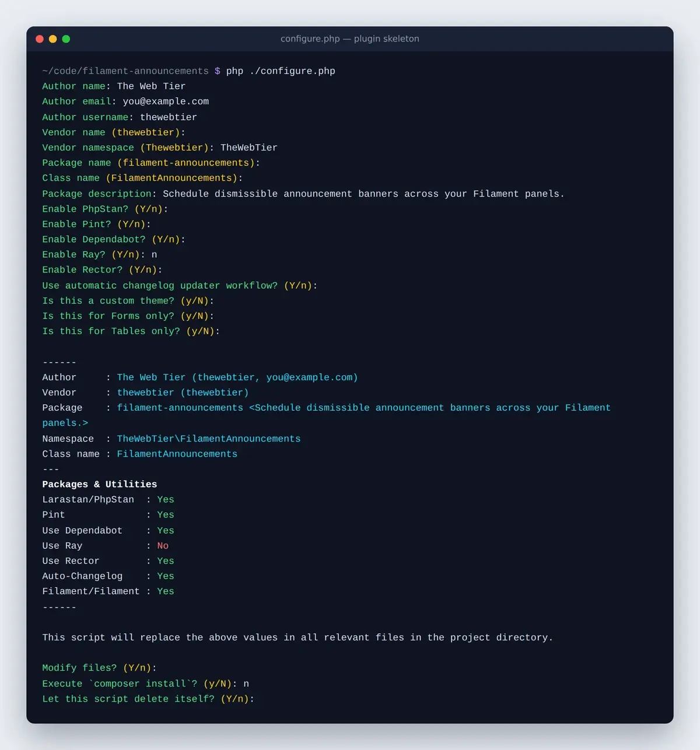Viewport: 700px width, 750px height.
Task: Click the red close window button
Action: [x=40, y=39]
